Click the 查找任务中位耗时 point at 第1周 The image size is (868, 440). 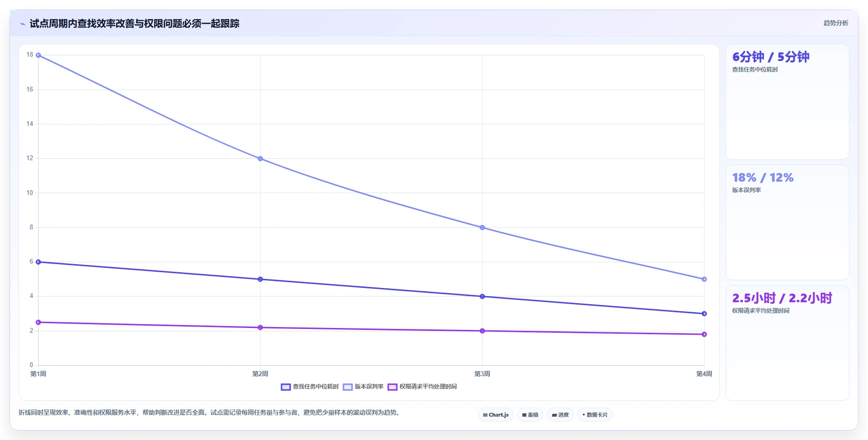click(x=39, y=262)
